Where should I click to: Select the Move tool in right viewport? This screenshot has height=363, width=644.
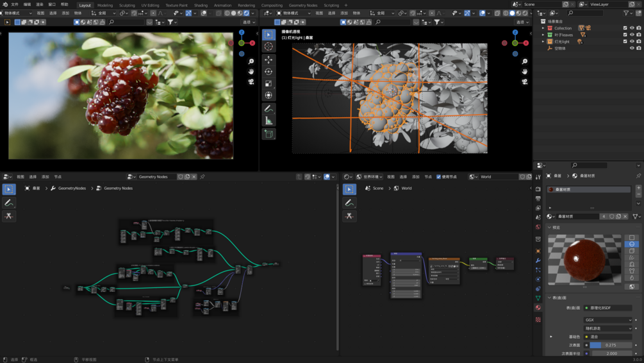268,60
